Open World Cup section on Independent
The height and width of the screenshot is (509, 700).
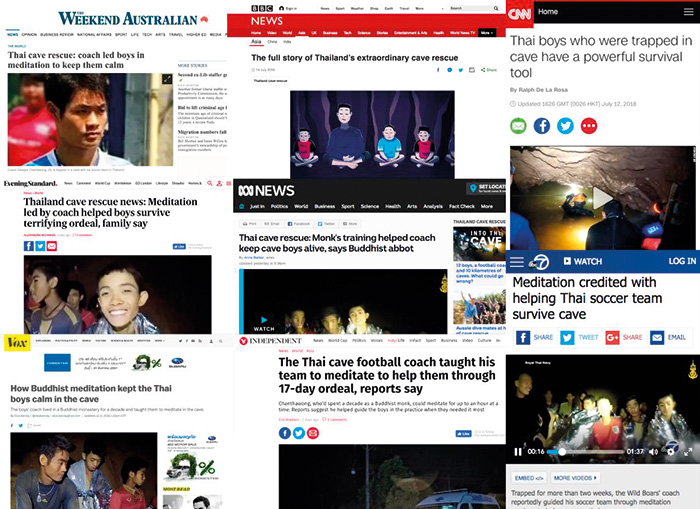pyautogui.click(x=338, y=340)
